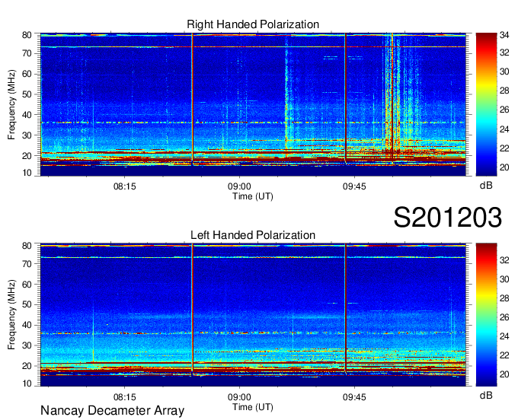Click the top plot's "Time (UT)" axis label

(253, 196)
